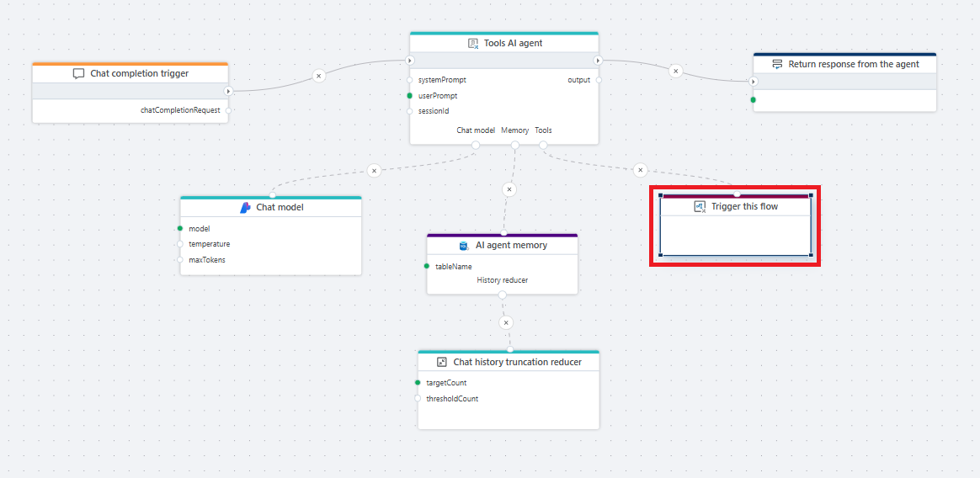The height and width of the screenshot is (478, 980).
Task: Remove the dashed Chat model connection
Action: click(x=375, y=170)
